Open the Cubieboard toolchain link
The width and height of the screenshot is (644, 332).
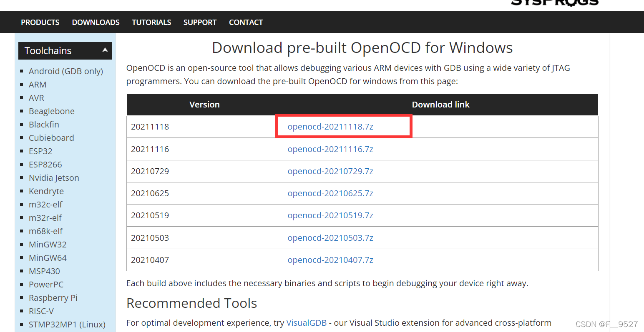pos(51,138)
